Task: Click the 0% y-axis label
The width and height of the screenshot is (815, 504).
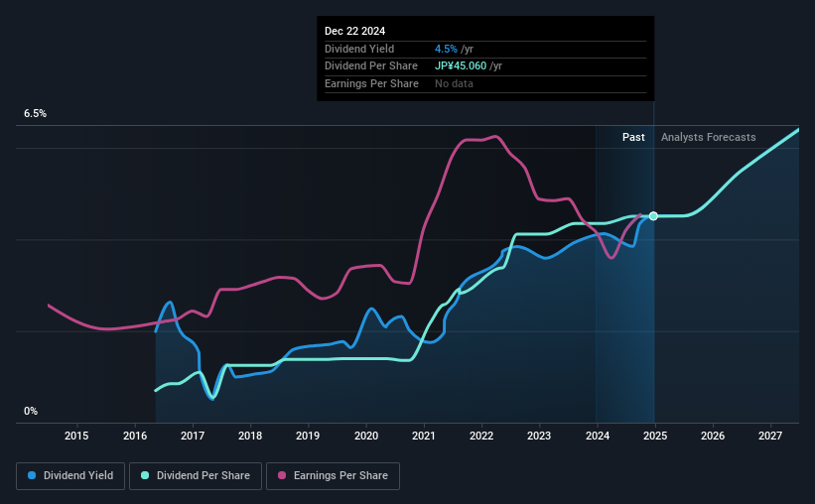Action: point(31,411)
